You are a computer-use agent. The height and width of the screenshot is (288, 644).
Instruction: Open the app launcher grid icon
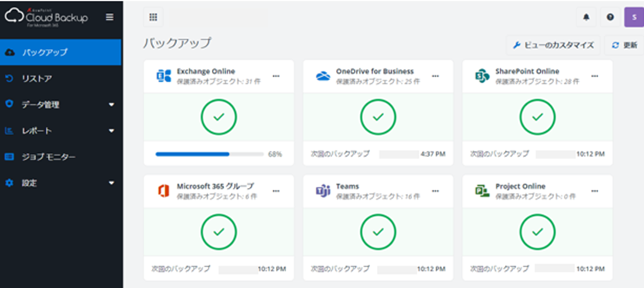coord(153,17)
